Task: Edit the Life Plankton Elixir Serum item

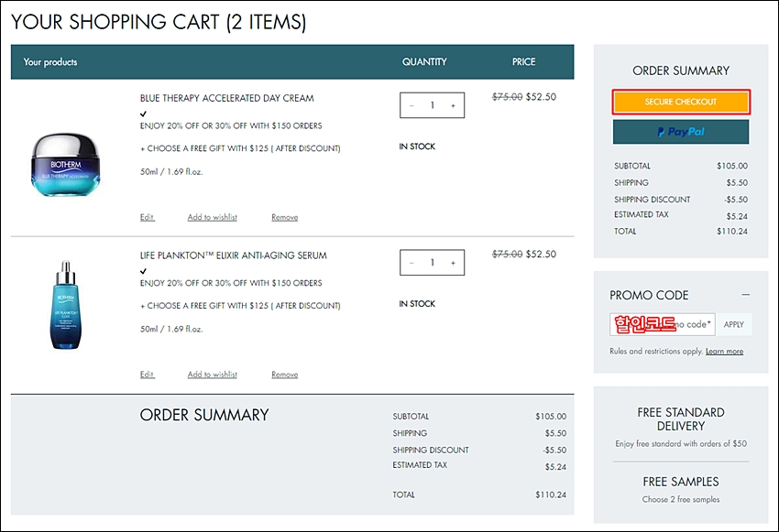Action: point(147,375)
